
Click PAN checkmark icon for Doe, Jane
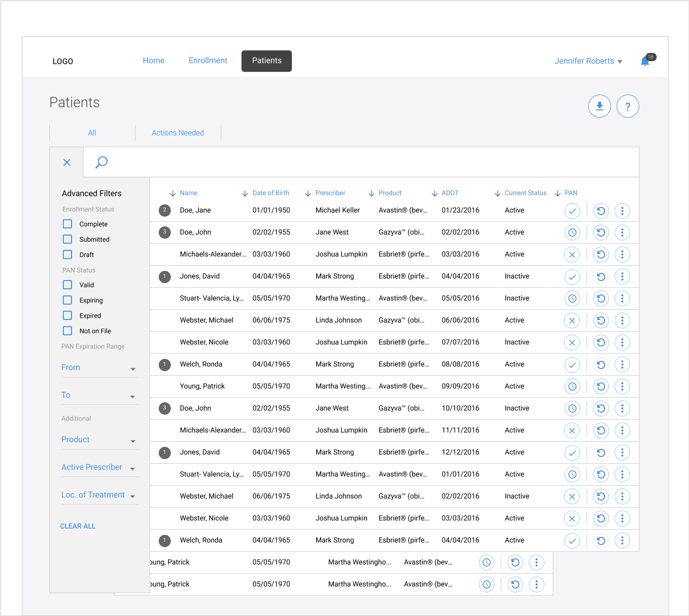[x=572, y=211]
